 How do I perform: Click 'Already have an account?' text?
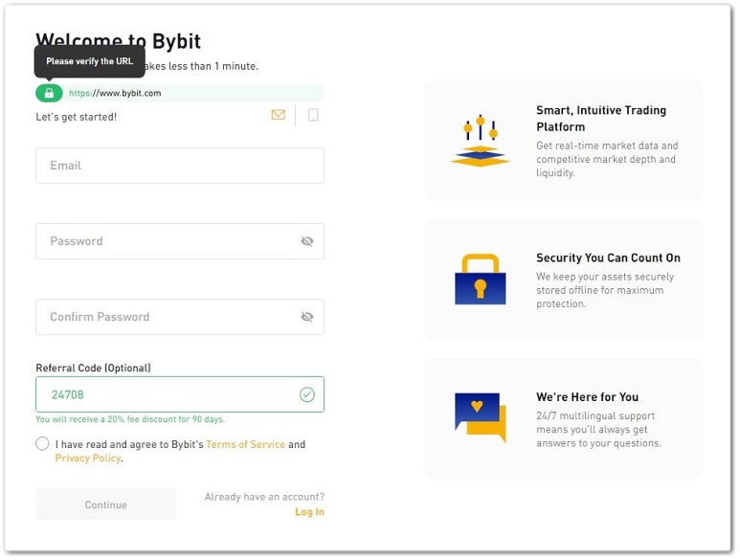264,497
